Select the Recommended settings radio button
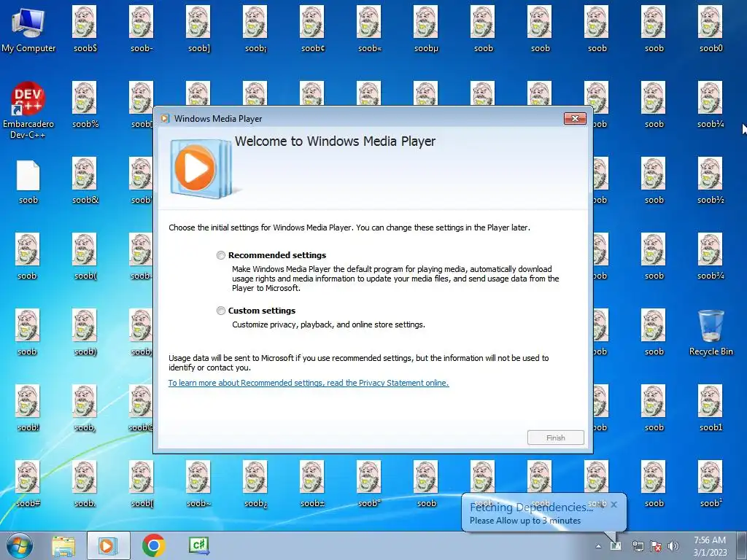This screenshot has width=747, height=560. pos(220,255)
